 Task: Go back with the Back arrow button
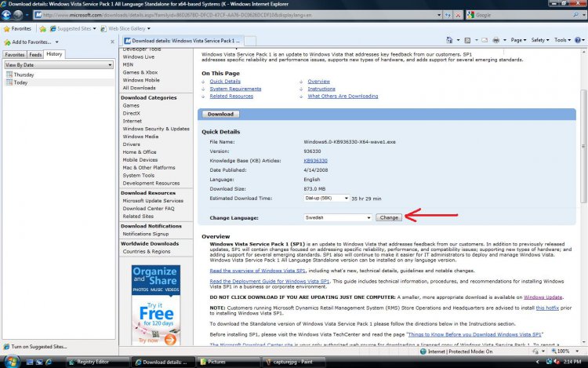6,15
